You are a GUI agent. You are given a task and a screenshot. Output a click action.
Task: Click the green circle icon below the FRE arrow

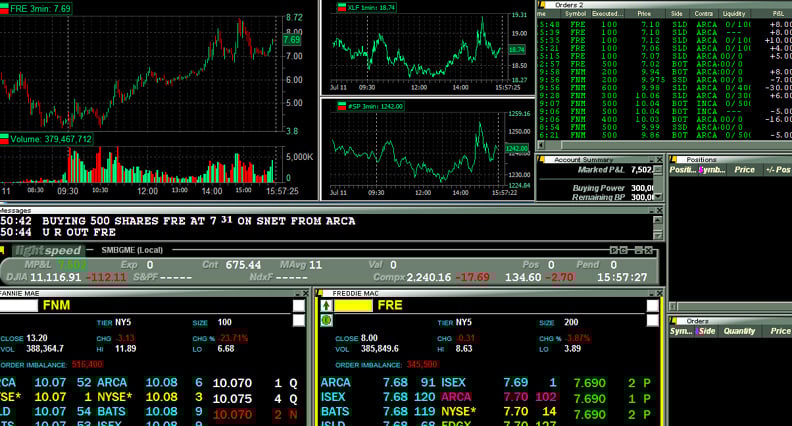pyautogui.click(x=326, y=320)
